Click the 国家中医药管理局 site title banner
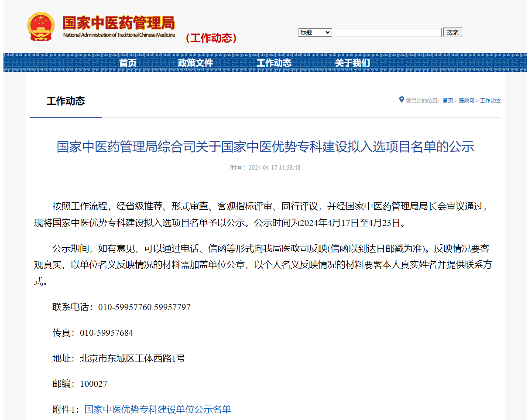The width and height of the screenshot is (528, 420). tap(119, 26)
